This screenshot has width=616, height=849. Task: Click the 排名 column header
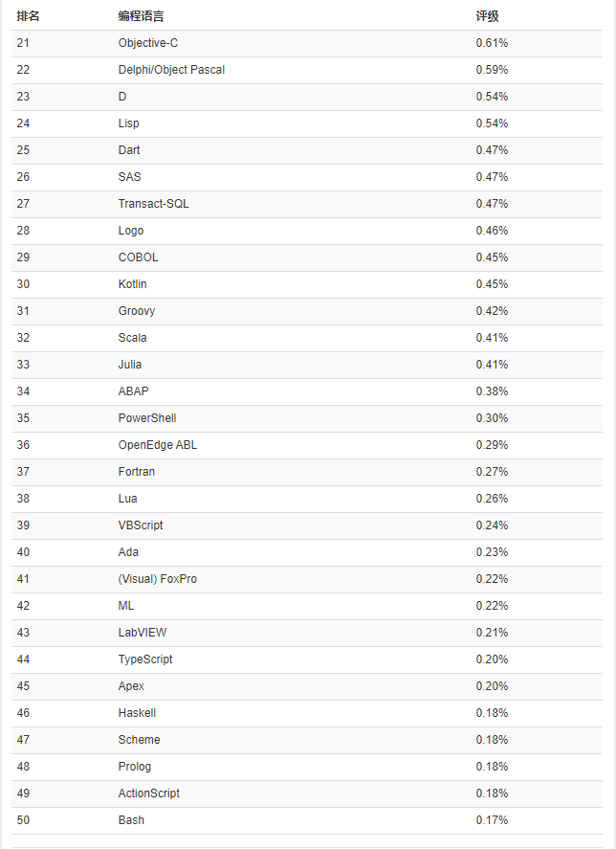[28, 16]
